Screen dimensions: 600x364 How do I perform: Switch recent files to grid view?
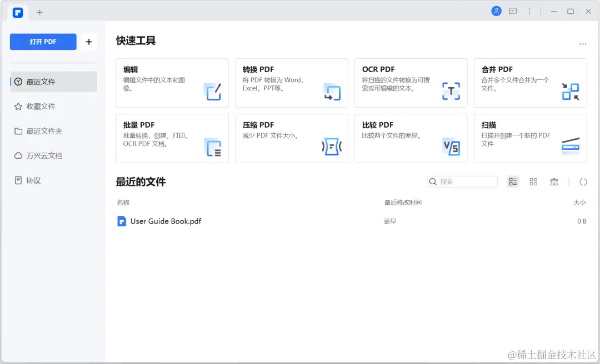point(533,181)
